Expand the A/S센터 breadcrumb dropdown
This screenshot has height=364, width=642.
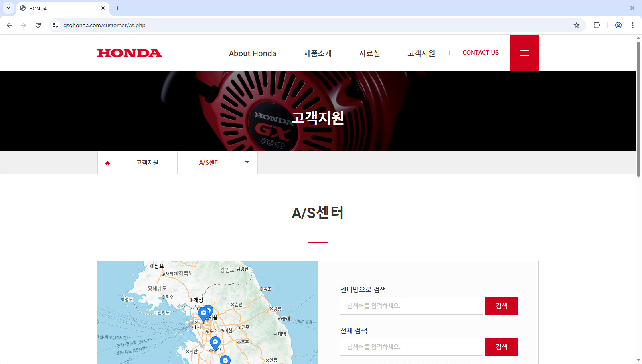click(247, 162)
